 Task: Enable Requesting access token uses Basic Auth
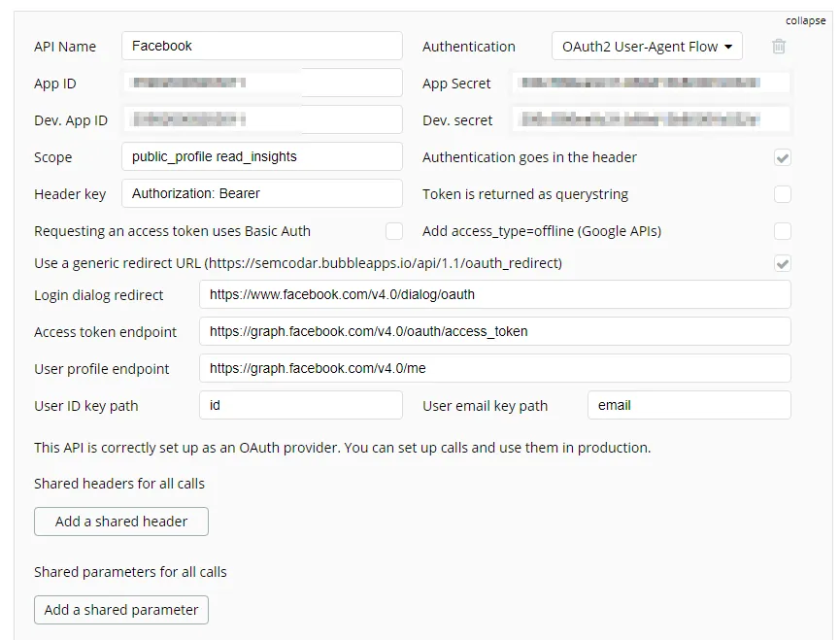point(393,231)
